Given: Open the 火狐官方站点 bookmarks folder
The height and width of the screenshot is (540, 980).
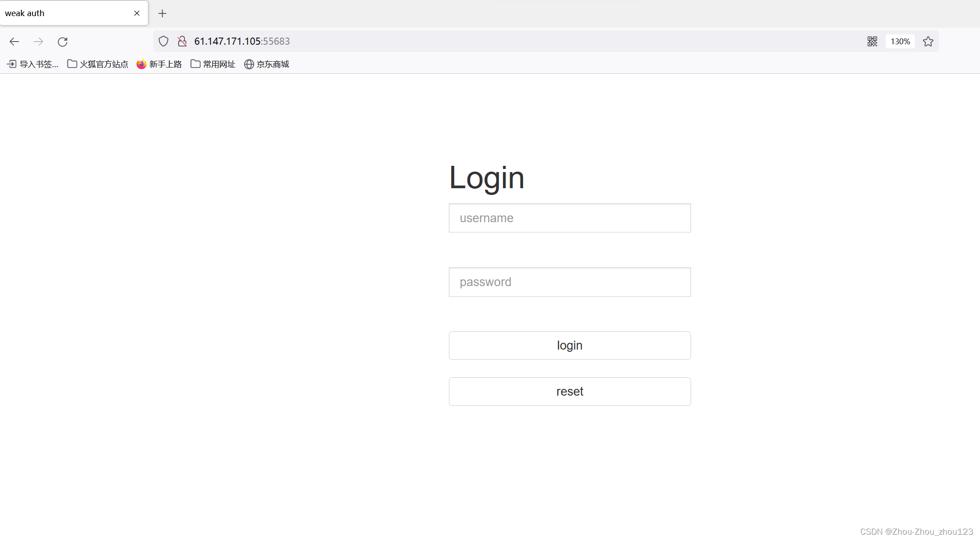Looking at the screenshot, I should pyautogui.click(x=98, y=64).
